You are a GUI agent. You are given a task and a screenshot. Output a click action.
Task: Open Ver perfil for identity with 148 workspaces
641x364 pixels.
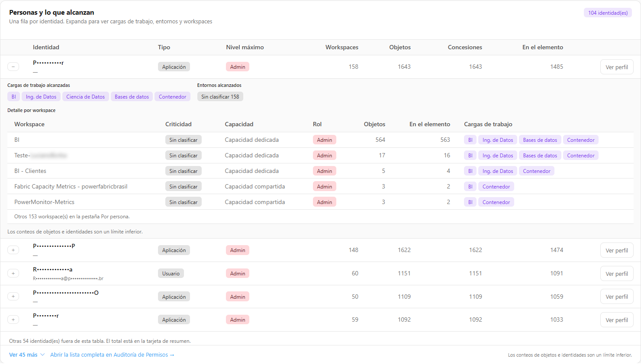(616, 250)
